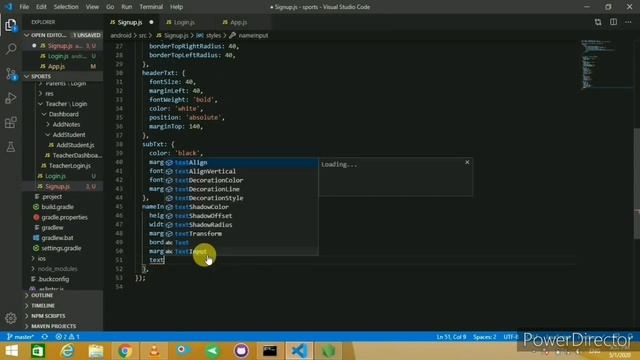Viewport: 640px width, 360px height.
Task: Open the Search view icon
Action: click(x=11, y=49)
